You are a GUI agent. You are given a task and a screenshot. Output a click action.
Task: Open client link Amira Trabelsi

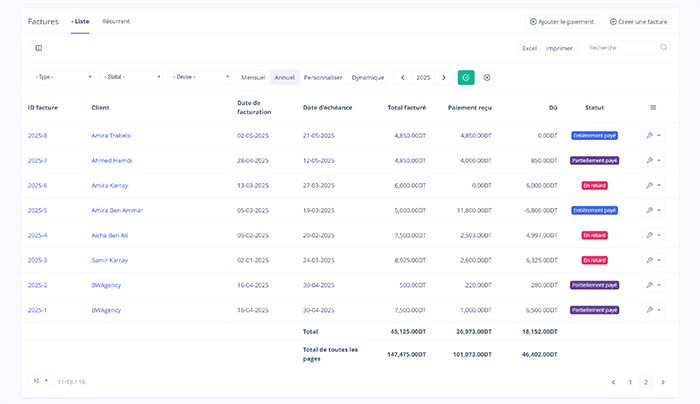coord(112,135)
